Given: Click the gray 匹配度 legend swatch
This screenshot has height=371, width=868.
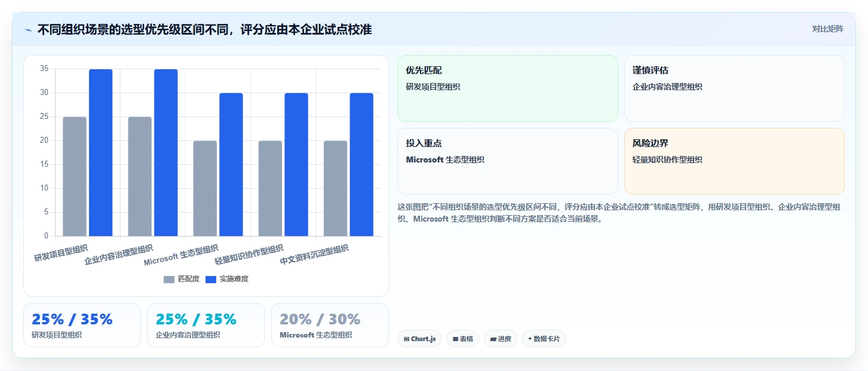Looking at the screenshot, I should [x=169, y=280].
